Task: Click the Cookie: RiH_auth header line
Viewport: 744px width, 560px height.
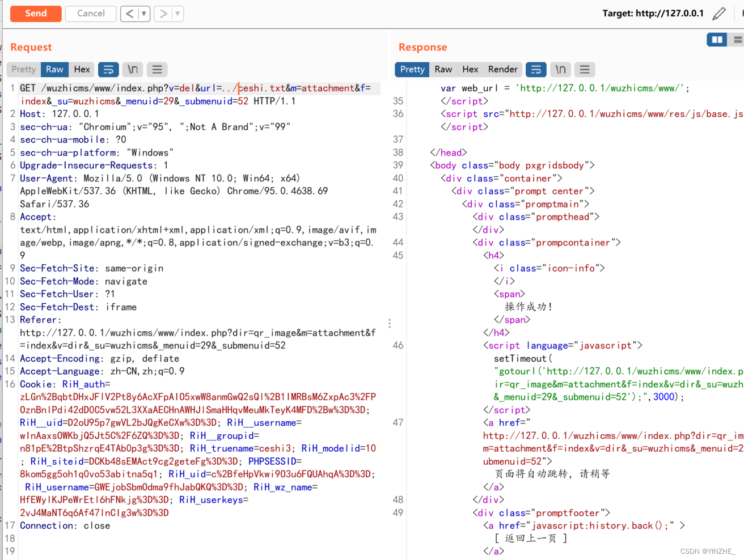Action: 65,384
